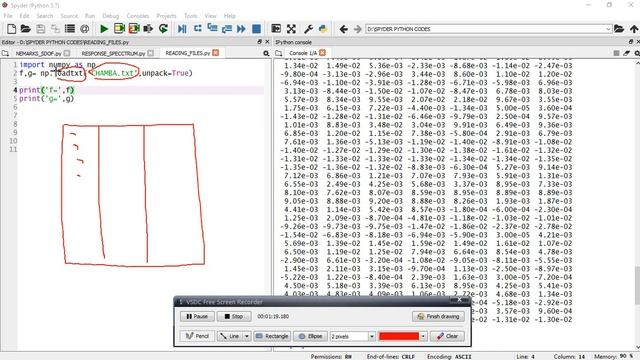
Task: Re-run the last script
Action: pyautogui.click(x=163, y=29)
